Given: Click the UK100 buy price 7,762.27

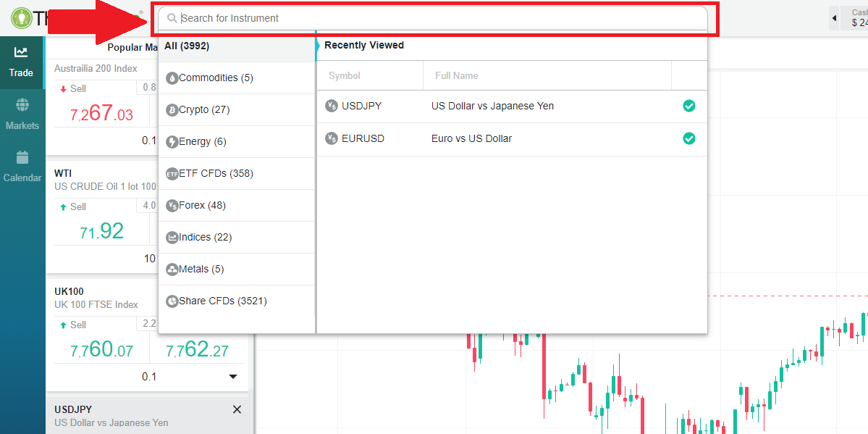Looking at the screenshot, I should click(x=196, y=350).
